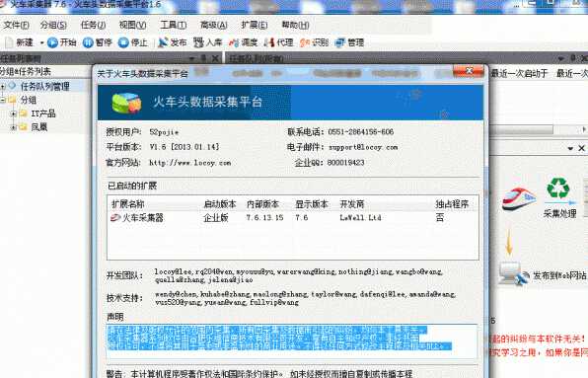
Task: Click the 独占程序 column header
Action: (452, 204)
